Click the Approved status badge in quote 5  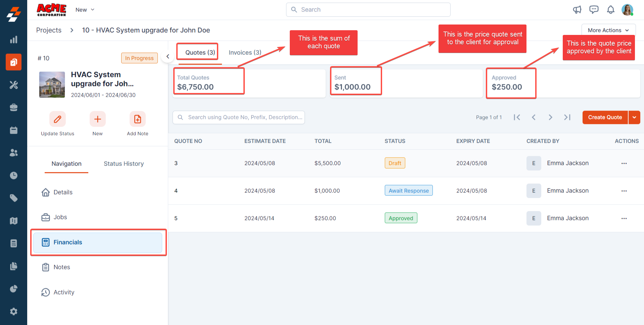(x=401, y=218)
